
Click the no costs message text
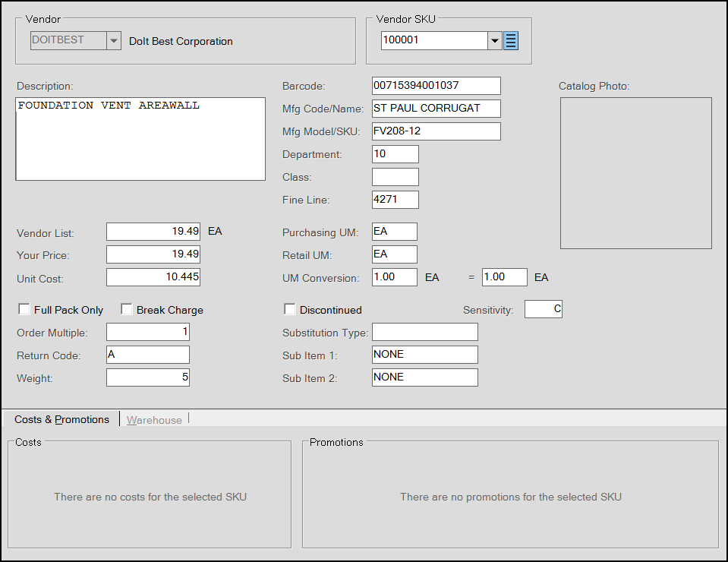pyautogui.click(x=150, y=497)
